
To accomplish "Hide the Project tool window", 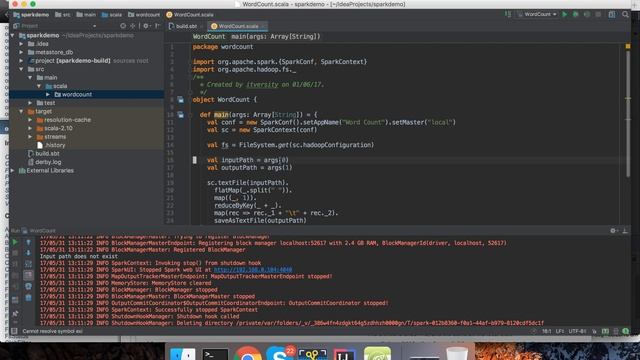I will point(157,26).
